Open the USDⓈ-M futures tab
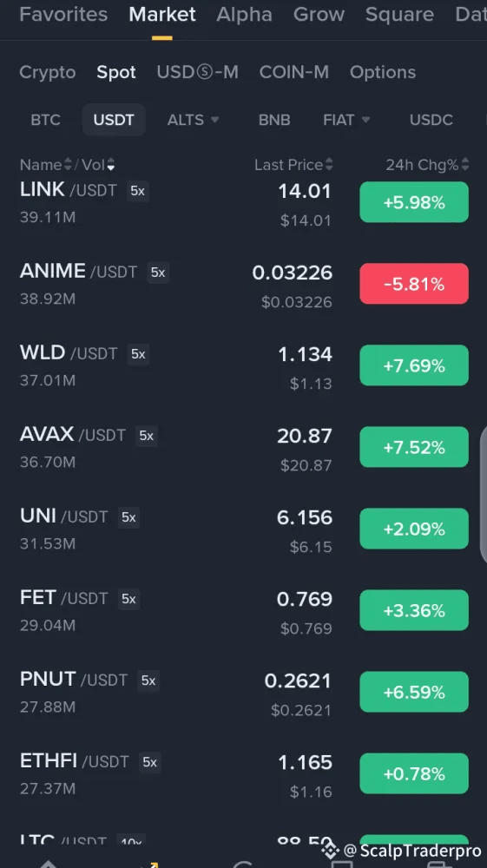The image size is (487, 868). pyautogui.click(x=198, y=72)
